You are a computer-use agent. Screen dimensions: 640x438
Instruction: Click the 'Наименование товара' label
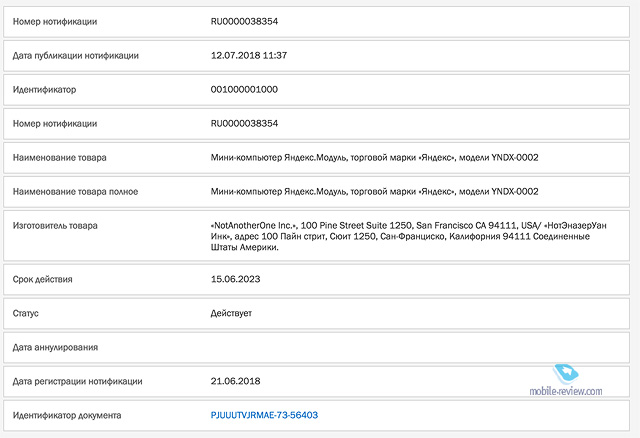click(59, 158)
